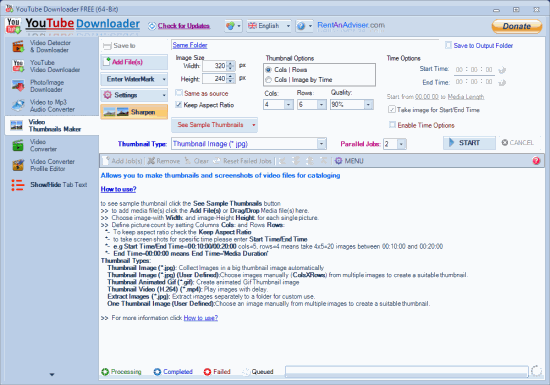Open Video to Mp3 Audio Converter icon
This screenshot has width=550, height=385.
pos(18,106)
